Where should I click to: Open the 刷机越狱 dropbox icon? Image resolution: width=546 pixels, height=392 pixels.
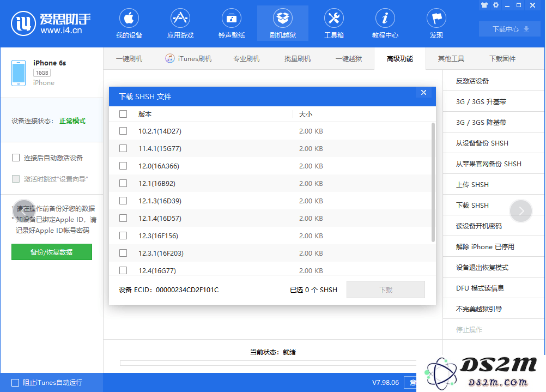(x=283, y=18)
